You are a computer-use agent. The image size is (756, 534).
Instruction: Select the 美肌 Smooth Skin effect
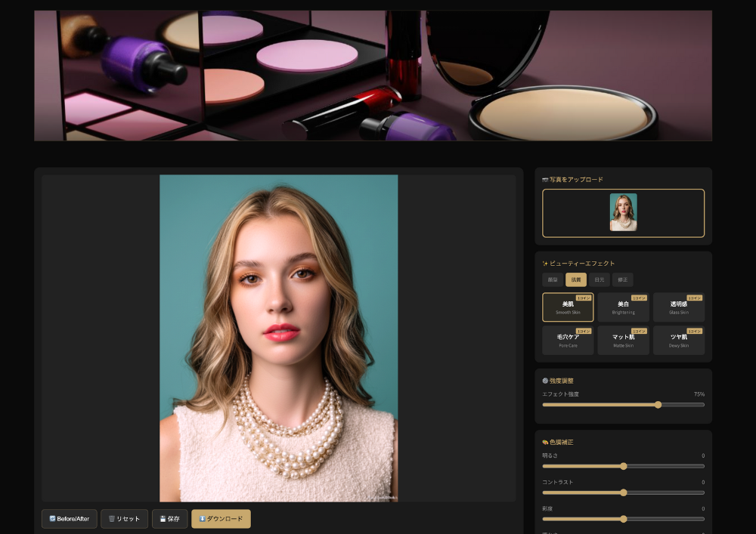click(568, 307)
